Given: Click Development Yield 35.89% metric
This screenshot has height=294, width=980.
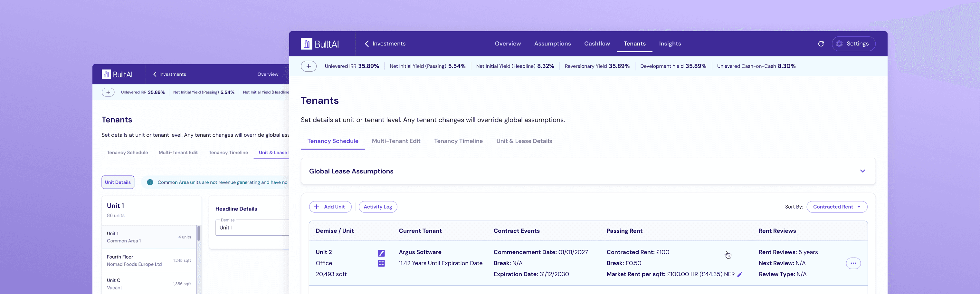Looking at the screenshot, I should tap(673, 66).
